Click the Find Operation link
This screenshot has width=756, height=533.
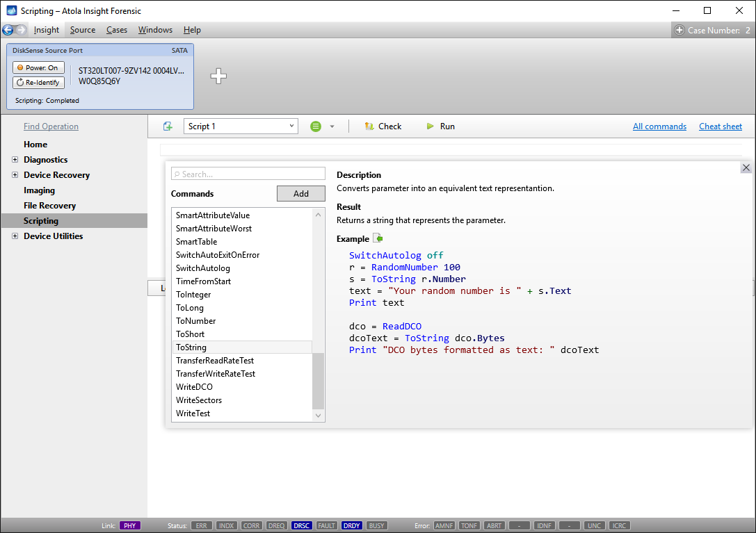(x=51, y=126)
